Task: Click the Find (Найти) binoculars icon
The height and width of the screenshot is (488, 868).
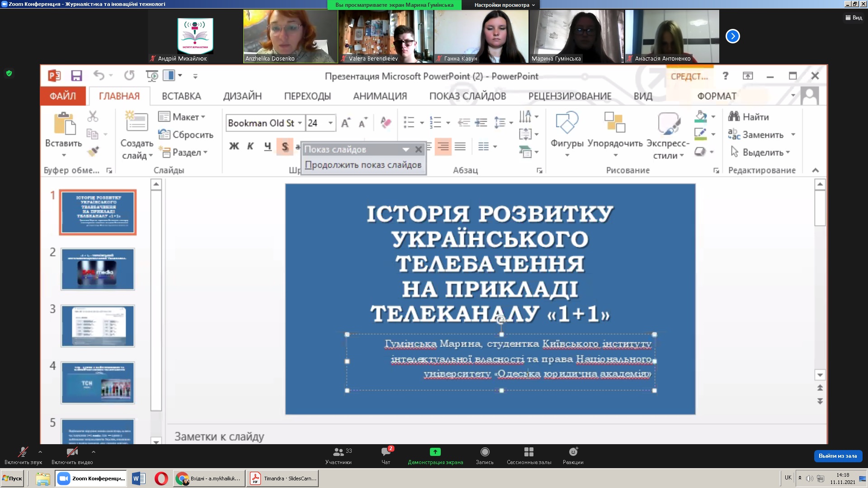Action: click(x=734, y=117)
